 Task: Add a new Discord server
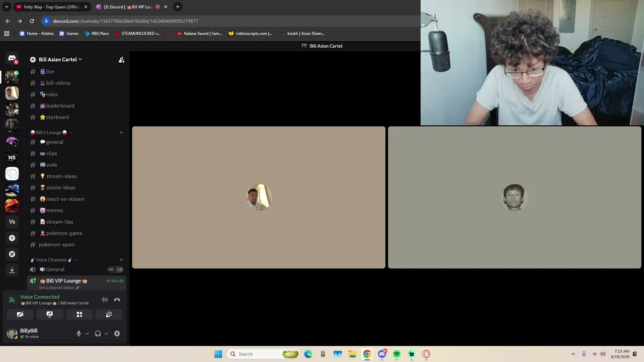[x=12, y=238]
